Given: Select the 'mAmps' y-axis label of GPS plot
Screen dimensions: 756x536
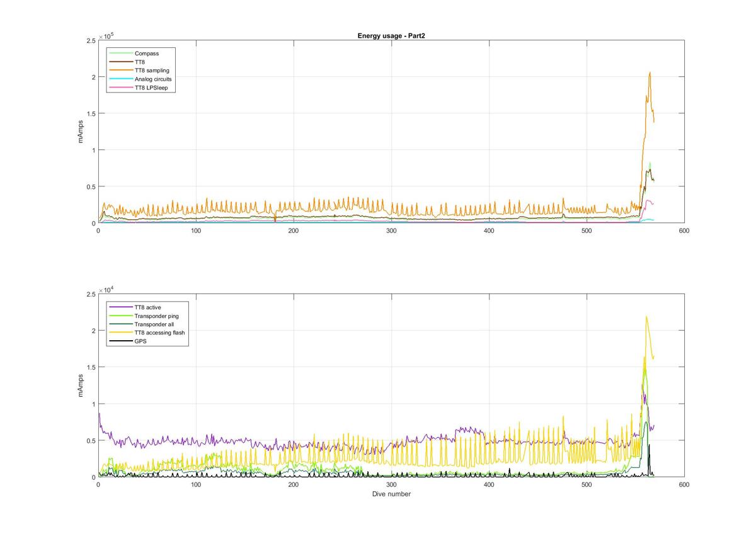Looking at the screenshot, I should tap(81, 385).
